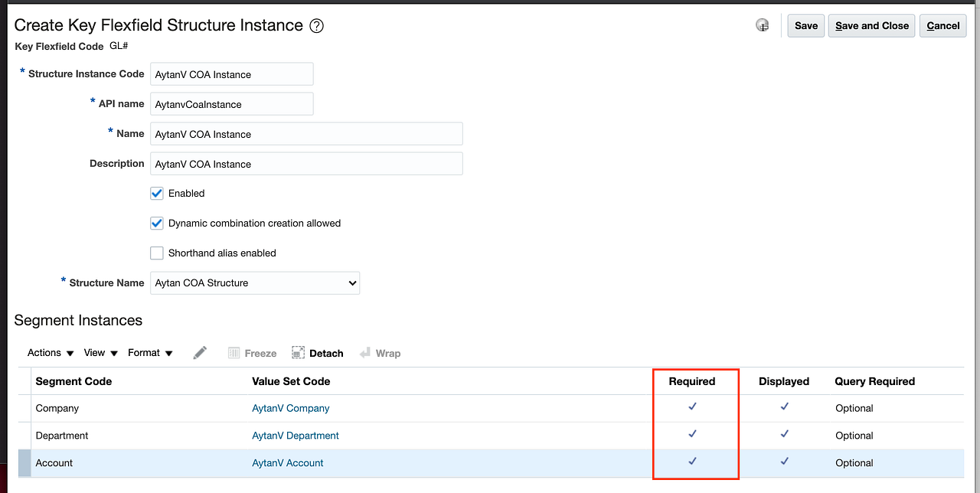Select the edit pencil icon in Segment Instances toolbar

200,352
